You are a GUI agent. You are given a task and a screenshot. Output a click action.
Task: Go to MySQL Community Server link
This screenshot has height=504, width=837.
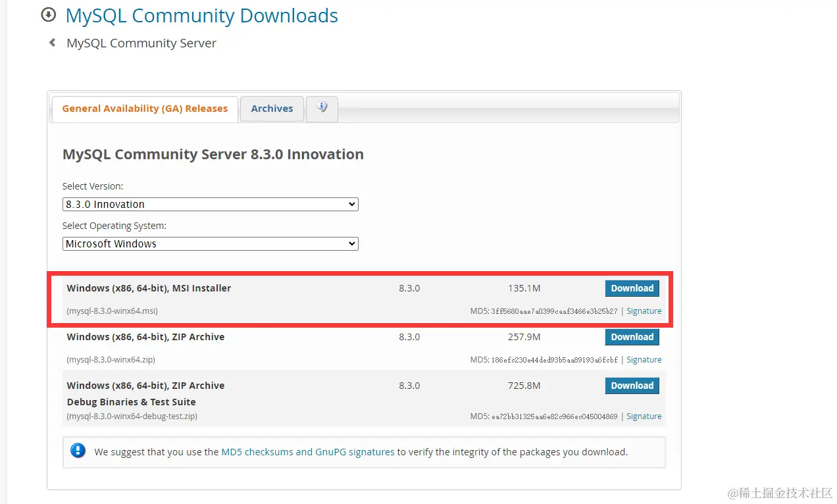click(141, 43)
